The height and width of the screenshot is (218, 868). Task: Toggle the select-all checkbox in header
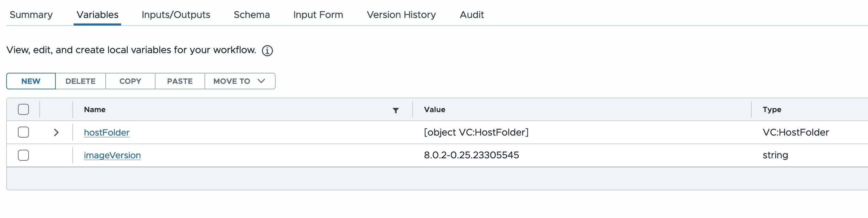[23, 109]
